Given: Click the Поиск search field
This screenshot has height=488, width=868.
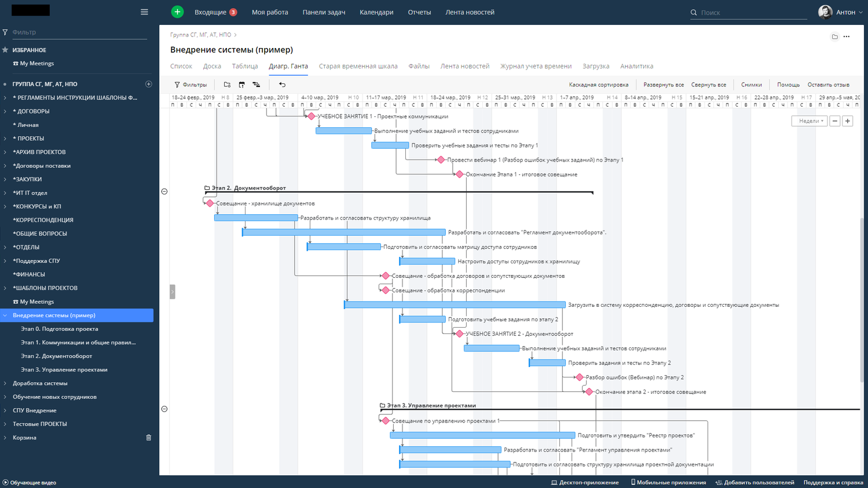Looking at the screenshot, I should coord(752,12).
